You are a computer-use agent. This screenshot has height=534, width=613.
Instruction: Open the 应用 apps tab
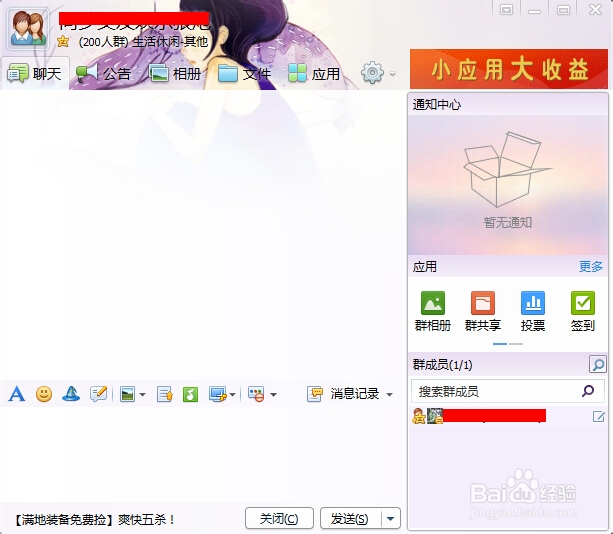pos(314,73)
